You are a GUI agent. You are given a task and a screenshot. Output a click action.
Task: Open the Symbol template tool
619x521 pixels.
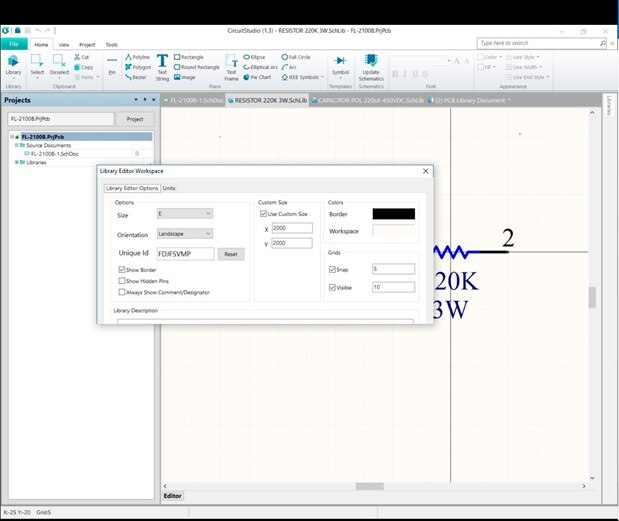click(x=340, y=65)
